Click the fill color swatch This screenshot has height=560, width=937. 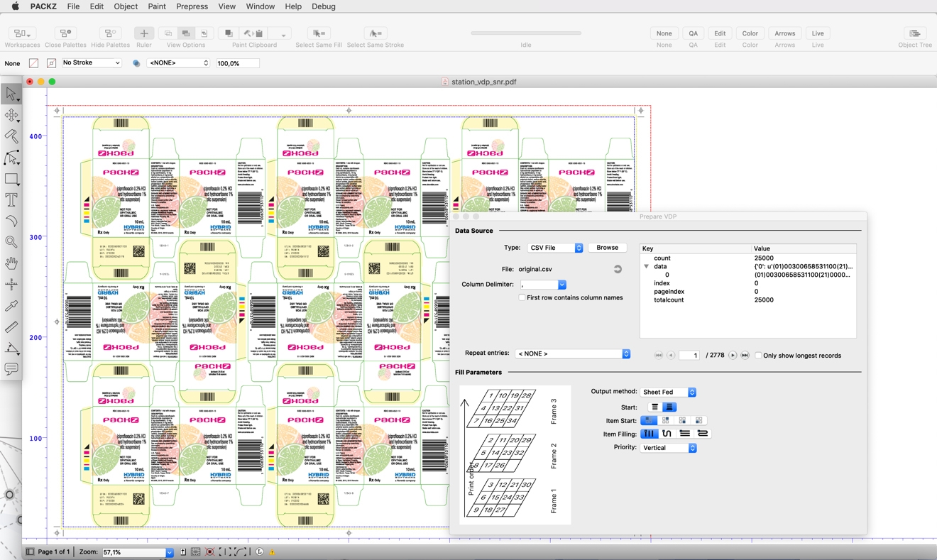pyautogui.click(x=33, y=63)
